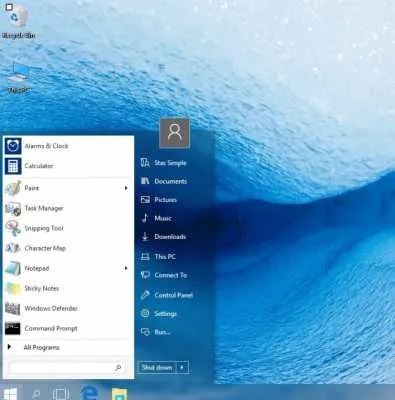The height and width of the screenshot is (400, 395).
Task: Select Downloads text in right pane
Action: [x=170, y=237]
